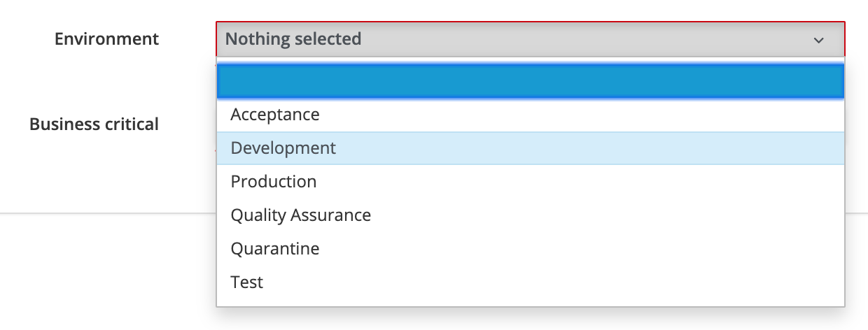Click blank area left of dropdown list to dismiss
868x330 pixels.
(105, 266)
